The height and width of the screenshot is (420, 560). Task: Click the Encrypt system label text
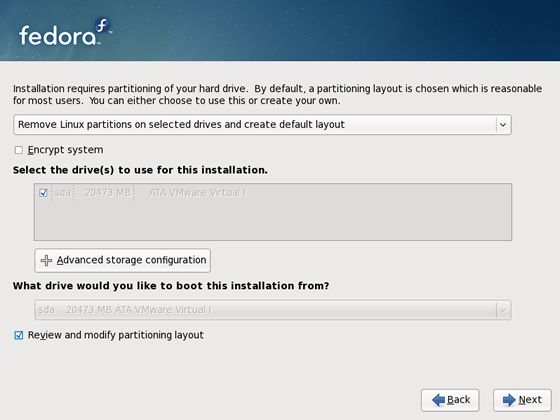pos(65,150)
